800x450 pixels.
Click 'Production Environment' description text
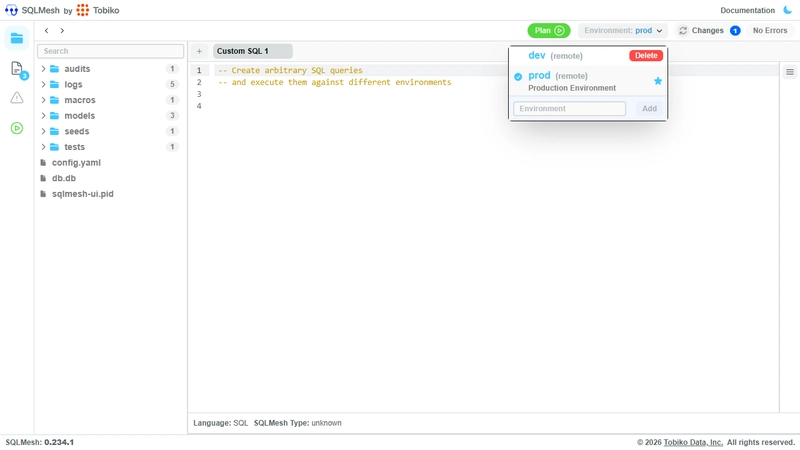coord(572,88)
